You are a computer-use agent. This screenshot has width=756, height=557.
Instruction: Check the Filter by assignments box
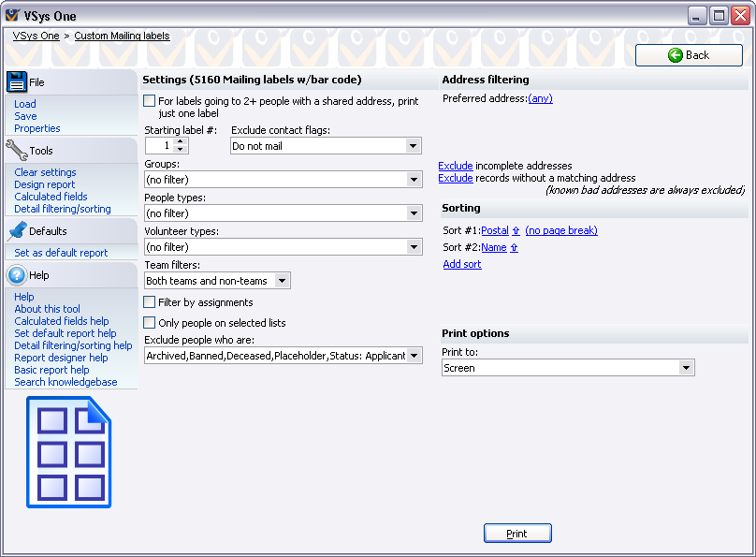150,302
